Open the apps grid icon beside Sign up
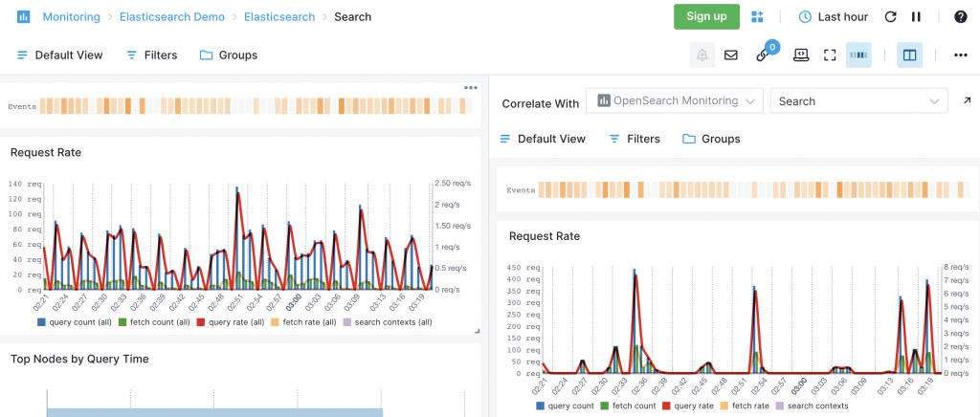Screen dimensions: 980x417 pos(758,17)
